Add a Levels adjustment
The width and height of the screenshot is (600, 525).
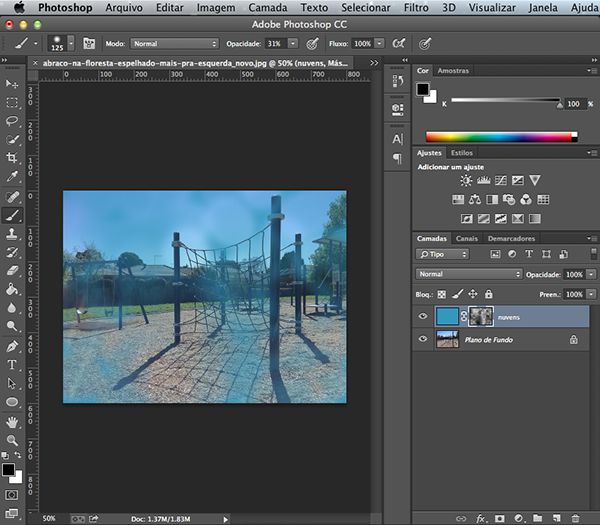click(x=483, y=180)
